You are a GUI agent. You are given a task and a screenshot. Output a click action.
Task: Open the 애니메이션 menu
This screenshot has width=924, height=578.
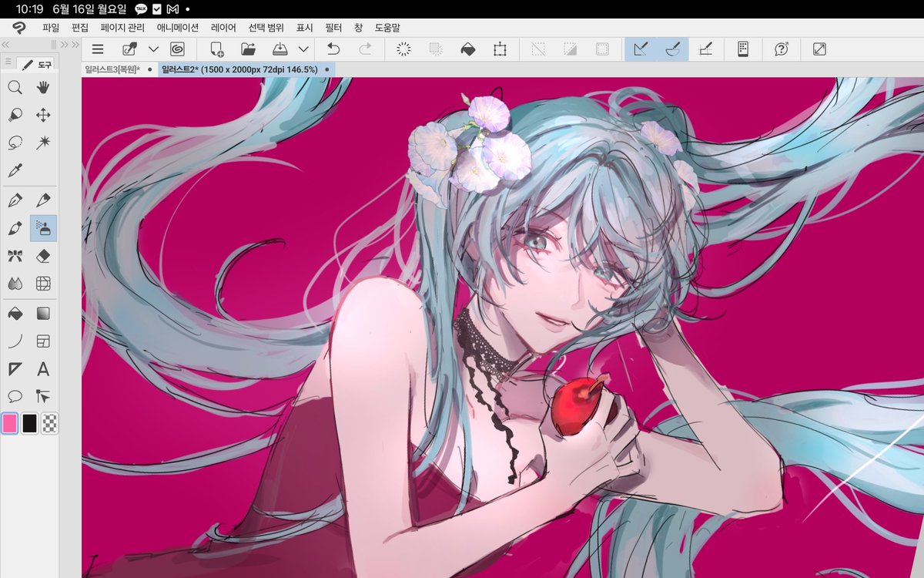(x=178, y=27)
